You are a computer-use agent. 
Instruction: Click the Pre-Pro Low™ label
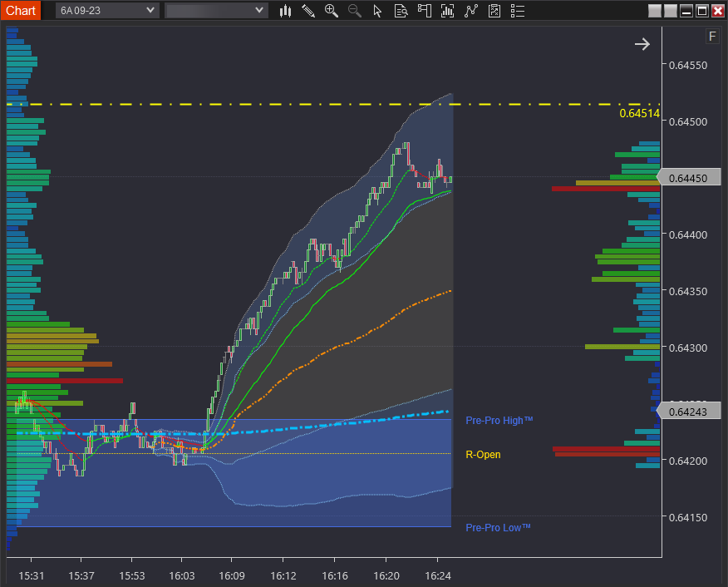pos(498,528)
